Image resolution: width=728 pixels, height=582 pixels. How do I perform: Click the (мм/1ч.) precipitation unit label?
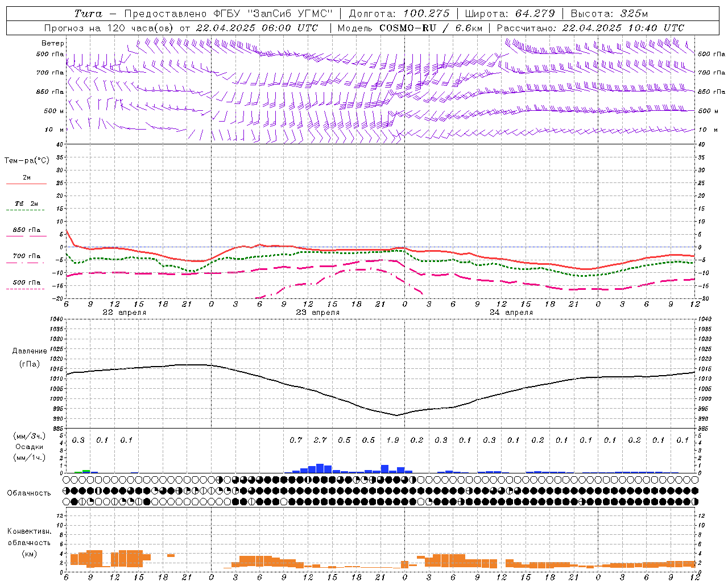tap(28, 458)
